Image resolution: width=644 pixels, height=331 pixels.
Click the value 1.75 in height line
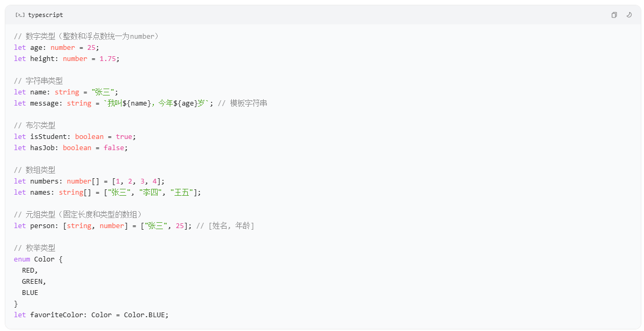(108, 58)
